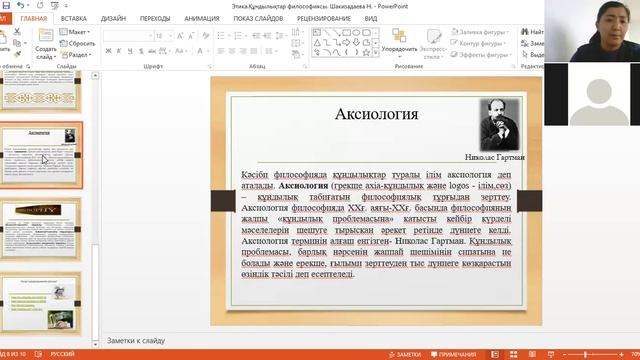640x360 pixels.
Task: Apply Underline (Ч) formatting
Action: 130,51
